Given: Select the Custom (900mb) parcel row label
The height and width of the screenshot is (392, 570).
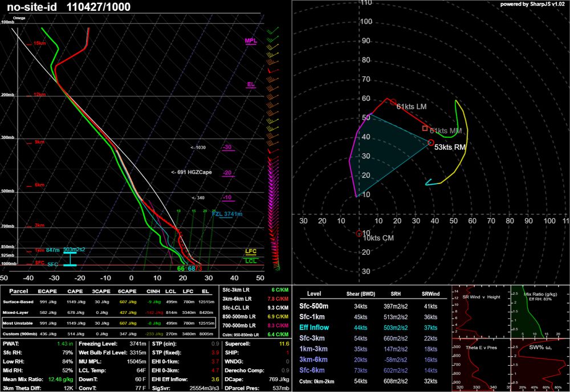Looking at the screenshot, I should [20, 334].
